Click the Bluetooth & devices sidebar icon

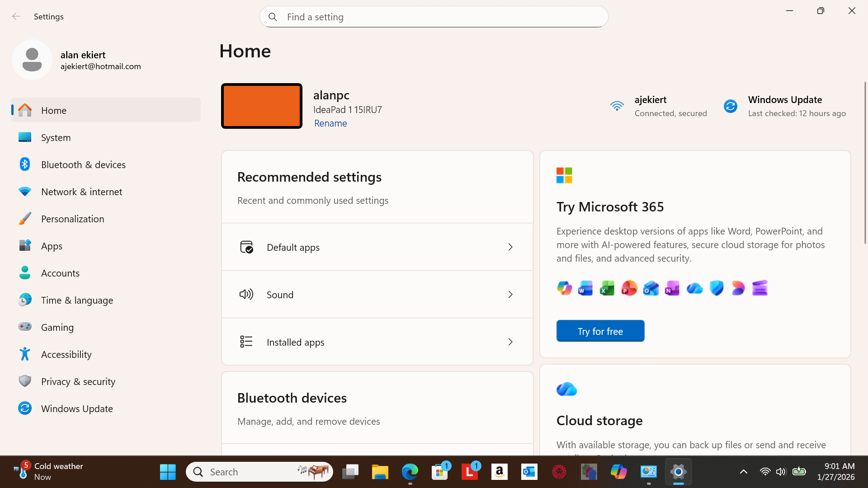[25, 164]
